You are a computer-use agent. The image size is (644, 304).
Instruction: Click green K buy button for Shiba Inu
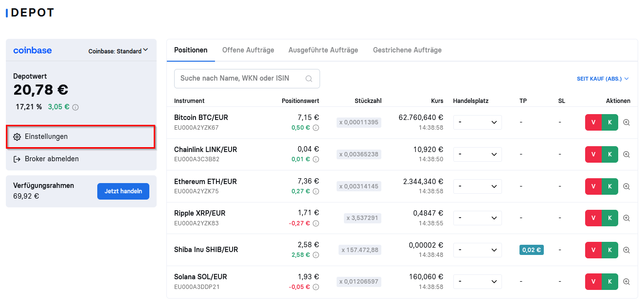click(x=610, y=250)
